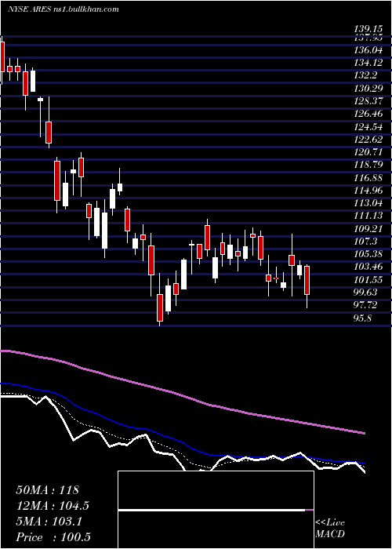The width and height of the screenshot is (392, 549).
Task: Select the Price : 100.5 readout
Action: click(x=52, y=537)
